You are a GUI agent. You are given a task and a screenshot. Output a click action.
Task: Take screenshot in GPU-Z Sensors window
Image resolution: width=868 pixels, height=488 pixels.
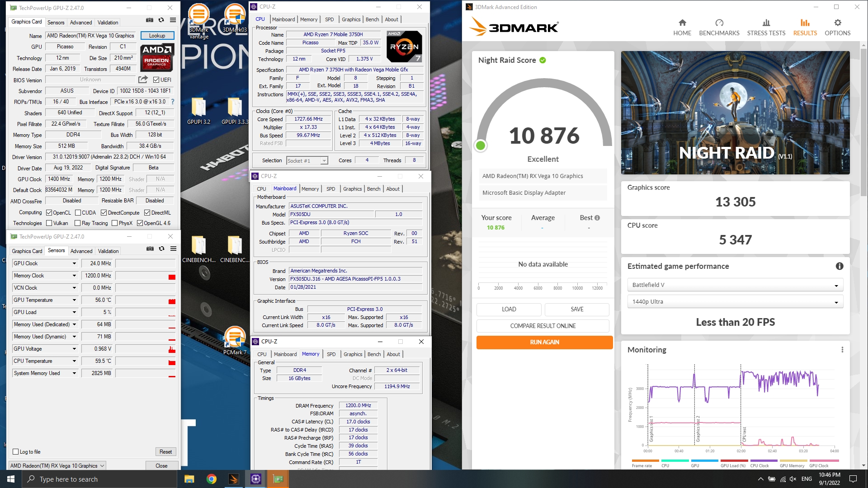(x=150, y=249)
